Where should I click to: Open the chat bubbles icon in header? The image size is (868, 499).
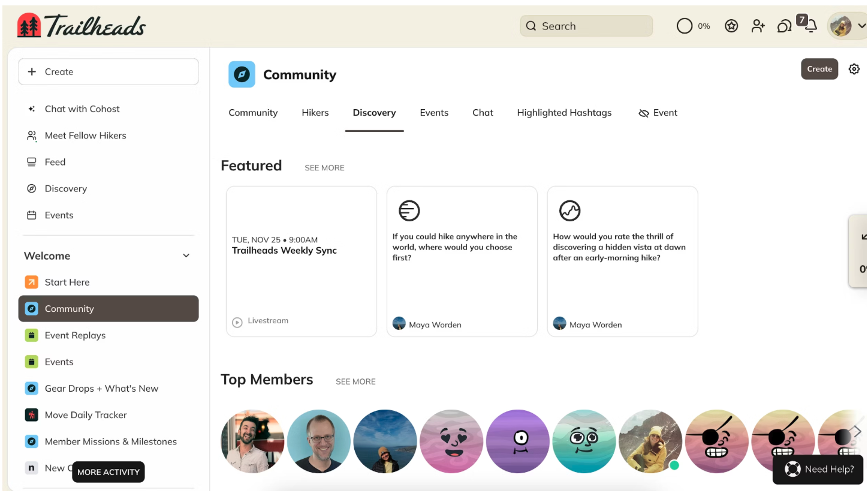(x=784, y=26)
